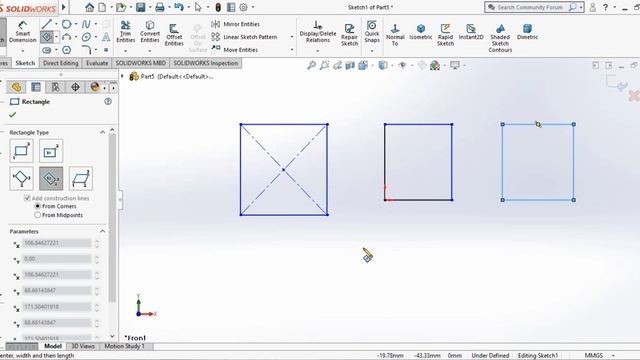Switch to Model bottom tab

(x=53, y=346)
